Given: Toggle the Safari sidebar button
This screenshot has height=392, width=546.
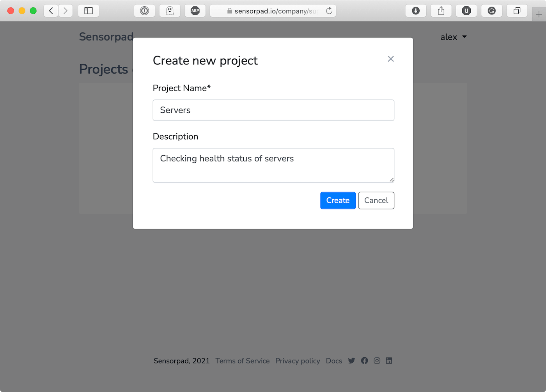Looking at the screenshot, I should tap(89, 11).
